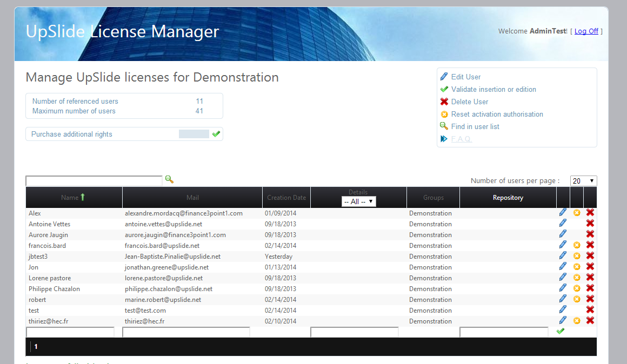Click the Philippe Chazalon name cell
The height and width of the screenshot is (364, 627).
(54, 288)
